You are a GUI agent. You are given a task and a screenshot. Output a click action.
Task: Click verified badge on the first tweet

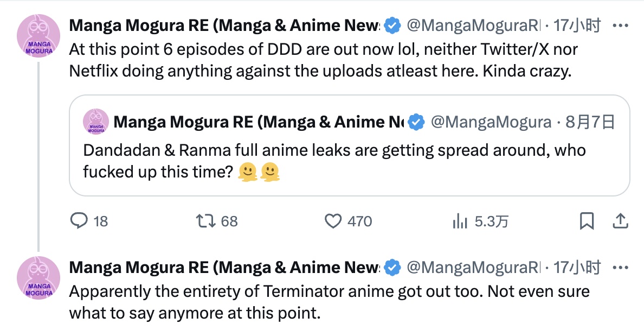pos(392,26)
